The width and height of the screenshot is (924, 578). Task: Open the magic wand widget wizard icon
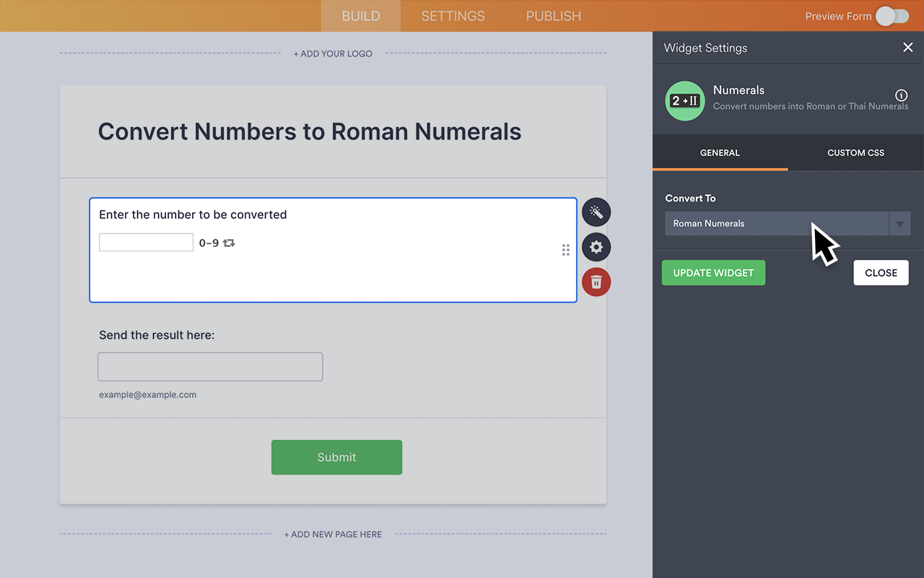click(x=596, y=212)
